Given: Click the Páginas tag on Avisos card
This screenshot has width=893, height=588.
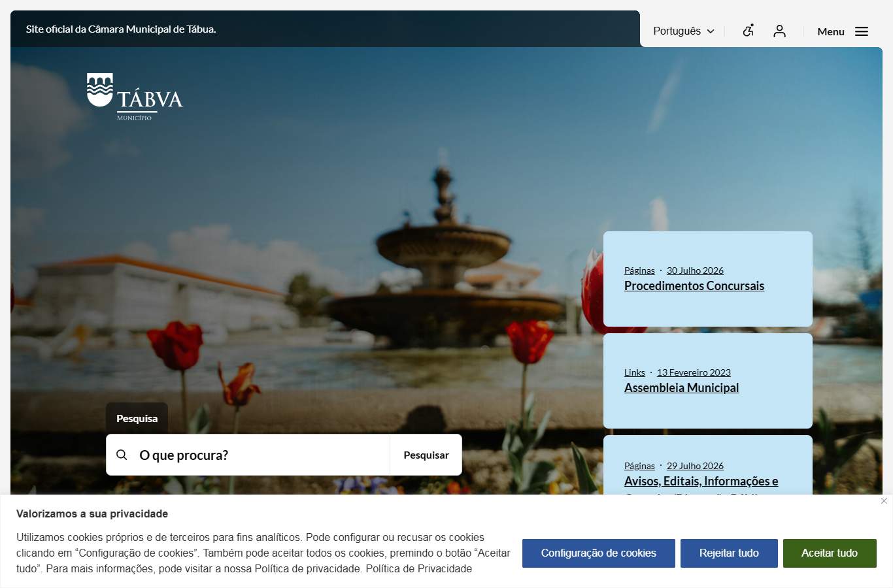Looking at the screenshot, I should (639, 466).
